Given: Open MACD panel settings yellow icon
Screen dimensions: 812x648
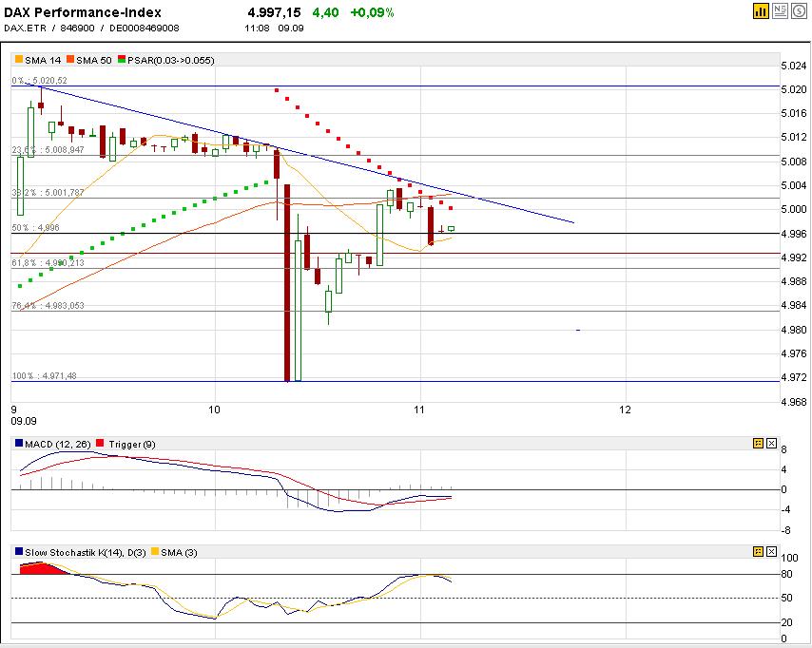Looking at the screenshot, I should click(758, 444).
